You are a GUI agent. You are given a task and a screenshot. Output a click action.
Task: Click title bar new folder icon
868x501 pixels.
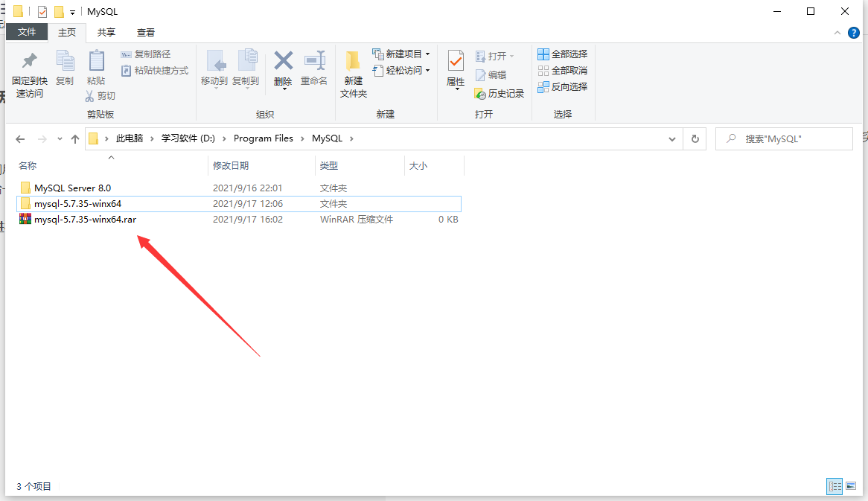pos(59,12)
